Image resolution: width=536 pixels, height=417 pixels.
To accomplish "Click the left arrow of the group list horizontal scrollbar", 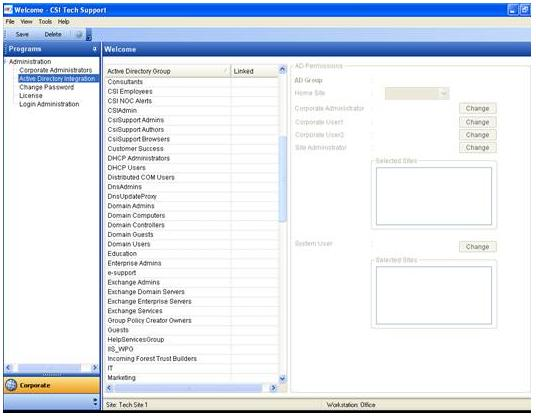I will point(109,388).
